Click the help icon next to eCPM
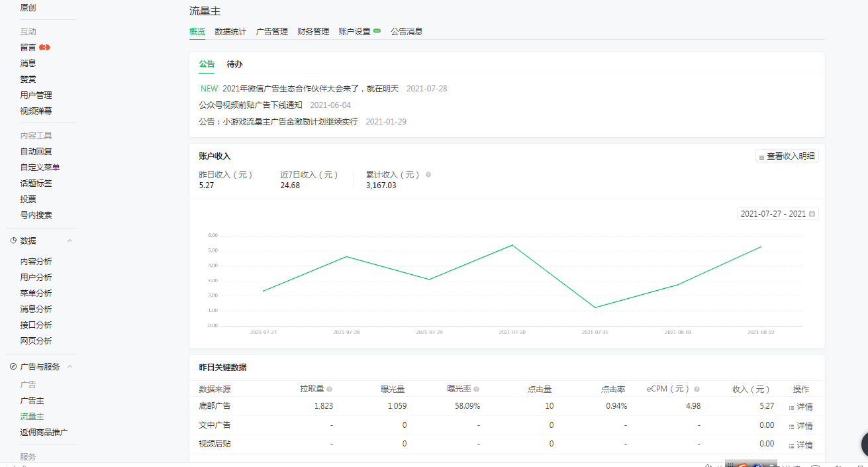Viewport: 868px width, 467px height. tap(697, 389)
